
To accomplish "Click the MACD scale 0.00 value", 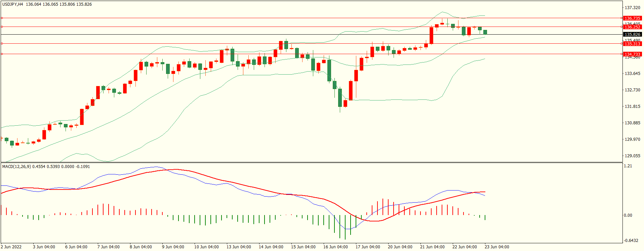I will point(628,215).
